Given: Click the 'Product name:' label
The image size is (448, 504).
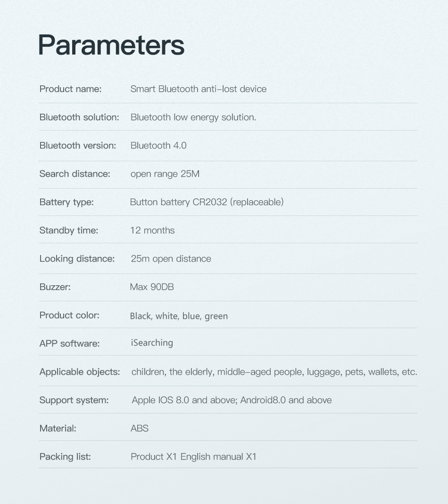Looking at the screenshot, I should [x=70, y=89].
